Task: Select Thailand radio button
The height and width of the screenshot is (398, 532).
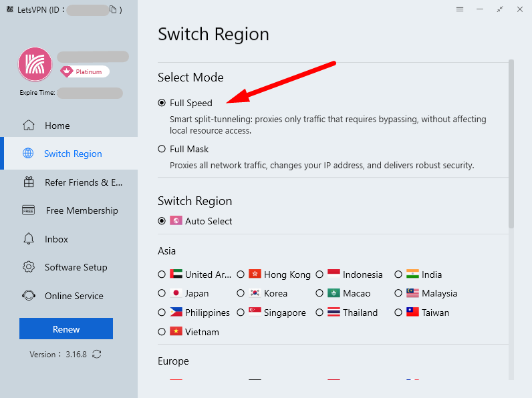Action: click(x=319, y=313)
